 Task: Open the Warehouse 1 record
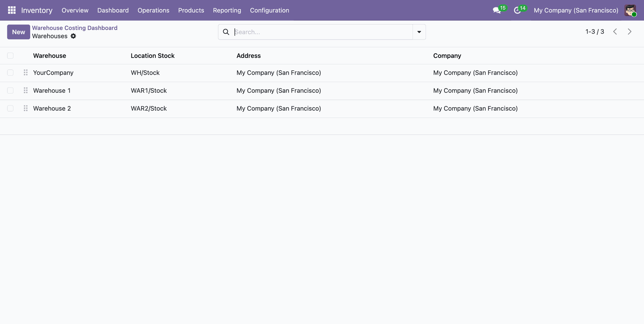pos(52,90)
